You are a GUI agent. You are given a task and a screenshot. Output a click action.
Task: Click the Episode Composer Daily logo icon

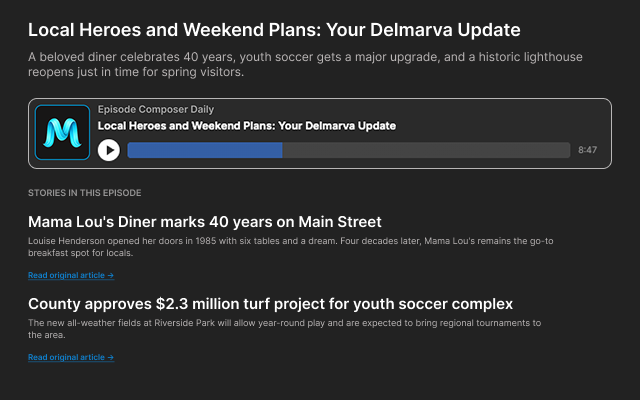point(63,133)
